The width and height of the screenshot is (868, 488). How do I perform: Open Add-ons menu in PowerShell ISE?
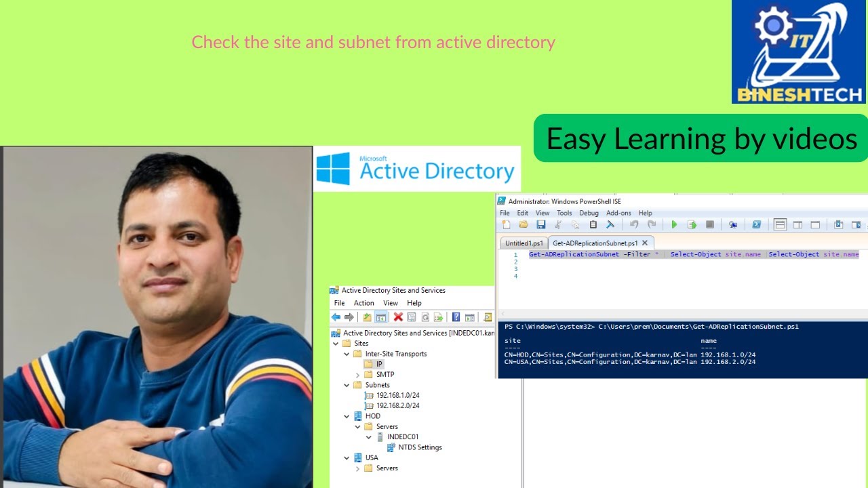pos(618,213)
